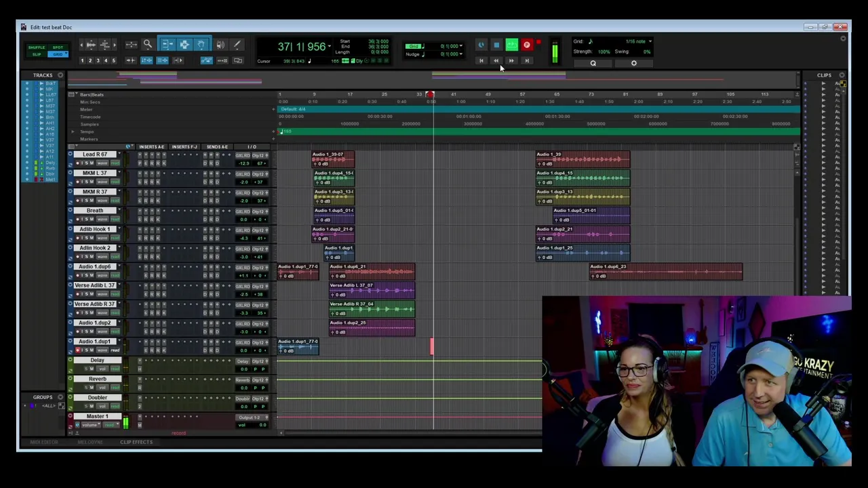Mute the Lead R 67 track
This screenshot has height=488, width=868.
[91, 163]
